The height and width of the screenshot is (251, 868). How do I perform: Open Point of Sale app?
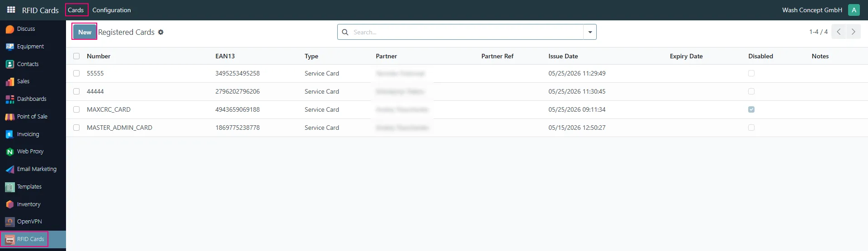click(33, 117)
